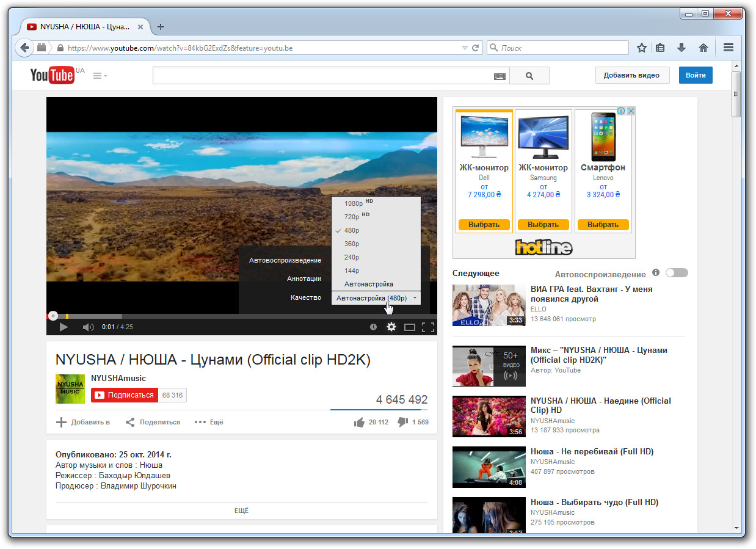The width and height of the screenshot is (756, 549).
Task: Open the address bar history dropdown arrow
Action: point(464,48)
